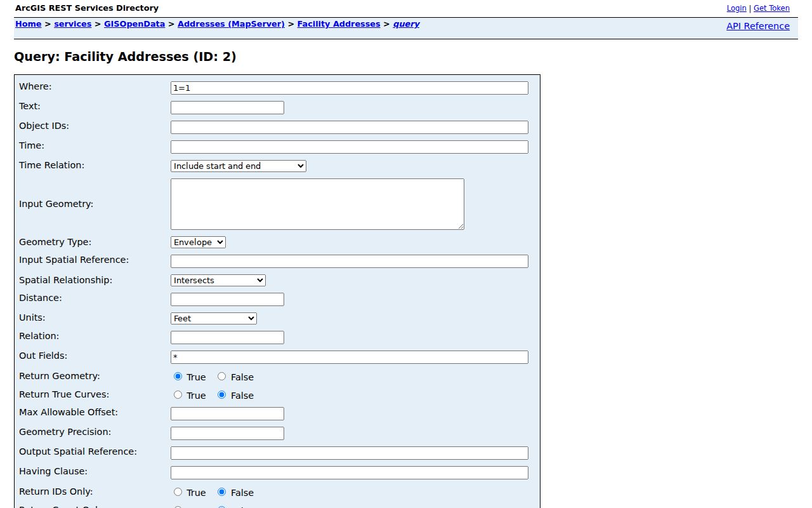The height and width of the screenshot is (508, 812).
Task: Open the services breadcrumb link
Action: [73, 24]
